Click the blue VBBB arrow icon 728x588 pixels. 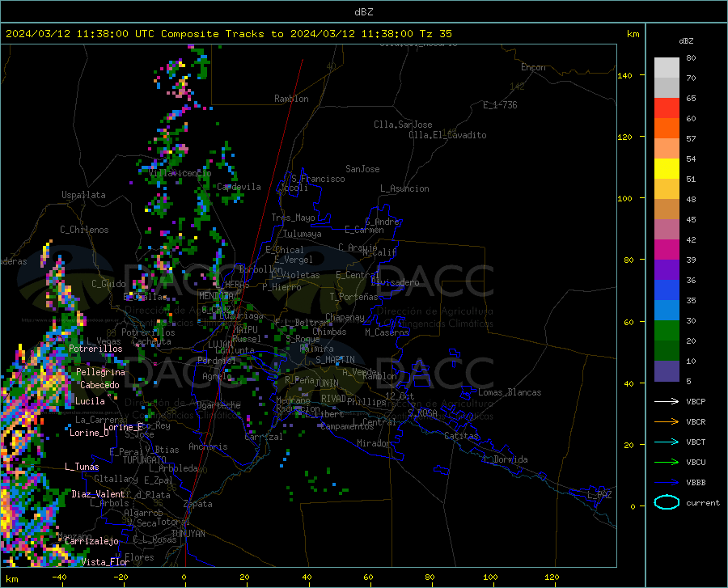[x=667, y=483]
